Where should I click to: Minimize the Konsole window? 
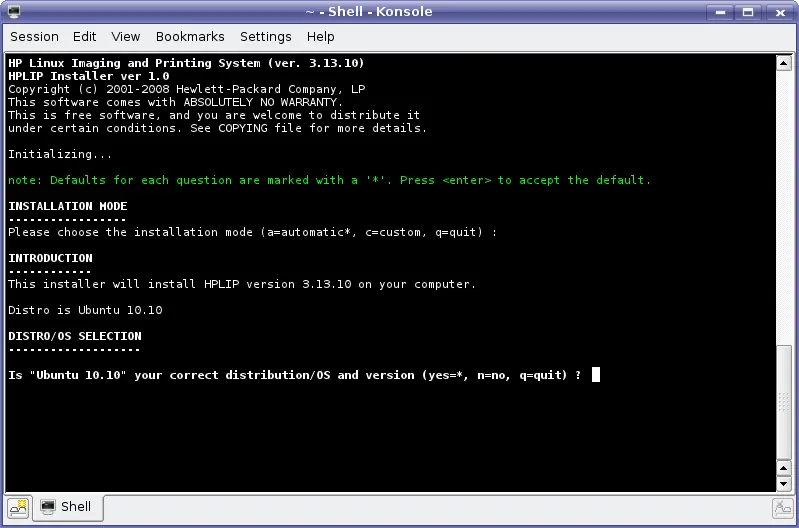click(720, 12)
